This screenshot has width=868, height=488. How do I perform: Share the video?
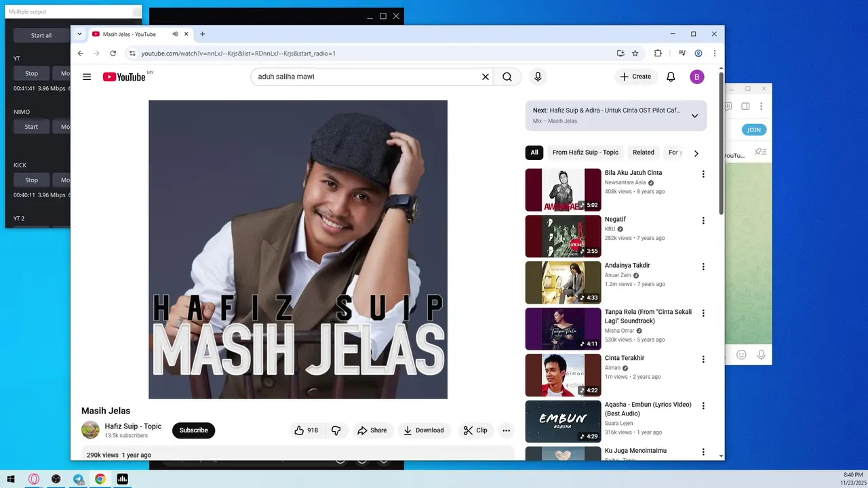click(x=372, y=430)
